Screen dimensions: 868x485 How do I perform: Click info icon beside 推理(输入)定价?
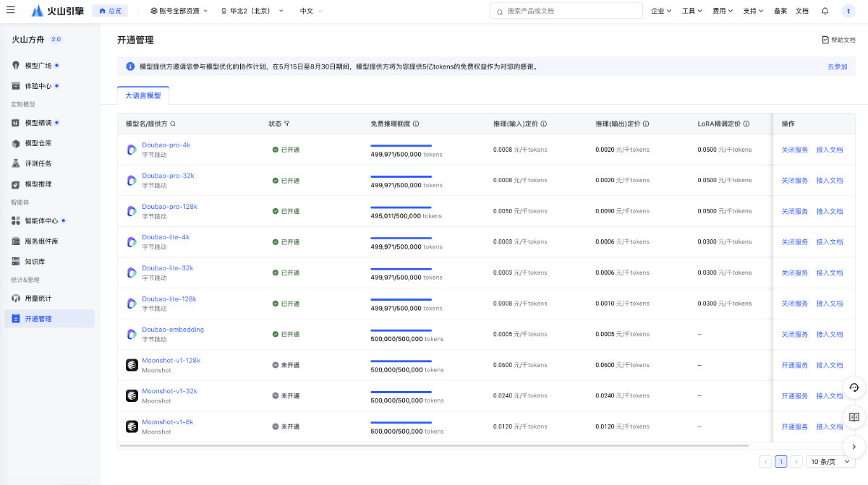pos(543,124)
